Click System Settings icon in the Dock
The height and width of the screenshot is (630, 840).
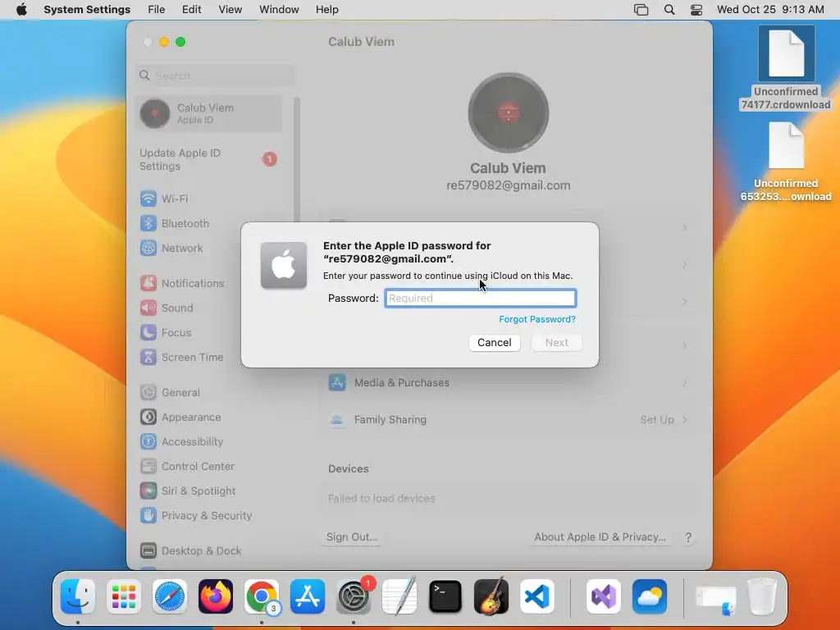354,596
